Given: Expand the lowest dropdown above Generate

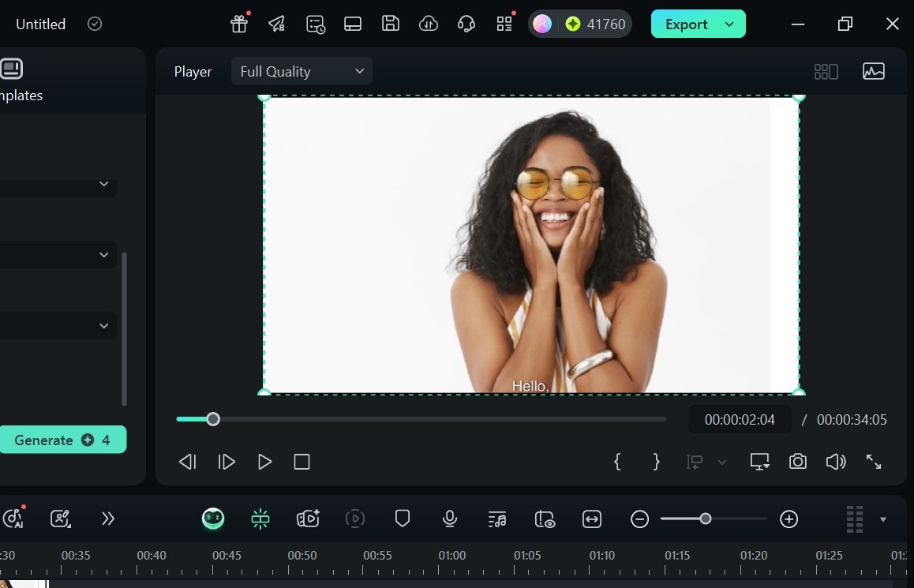Looking at the screenshot, I should (103, 326).
